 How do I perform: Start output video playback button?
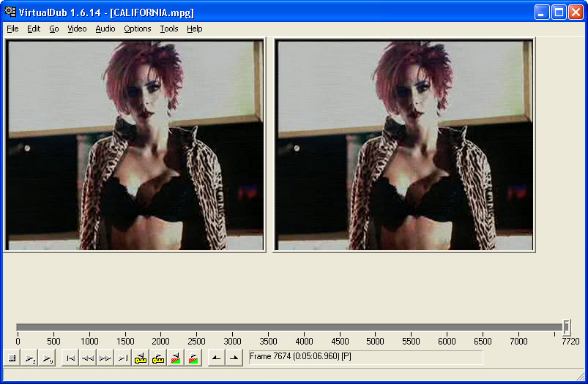coord(48,358)
